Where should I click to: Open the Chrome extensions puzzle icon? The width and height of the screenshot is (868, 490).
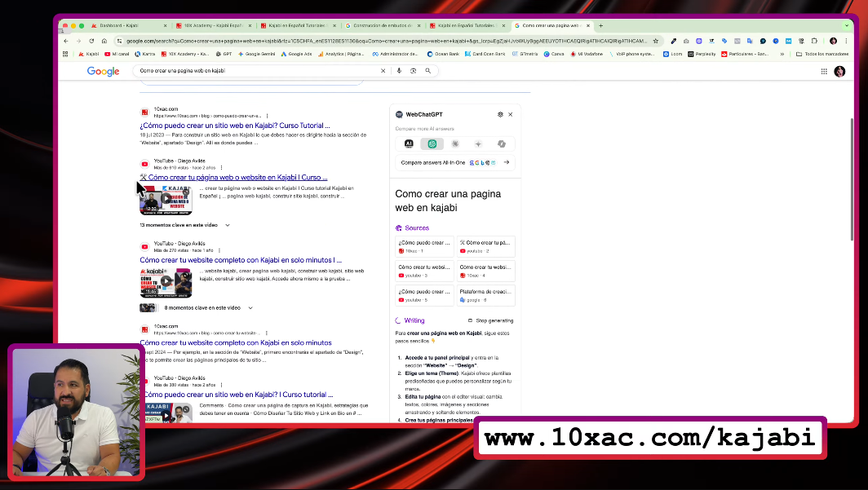pos(814,41)
